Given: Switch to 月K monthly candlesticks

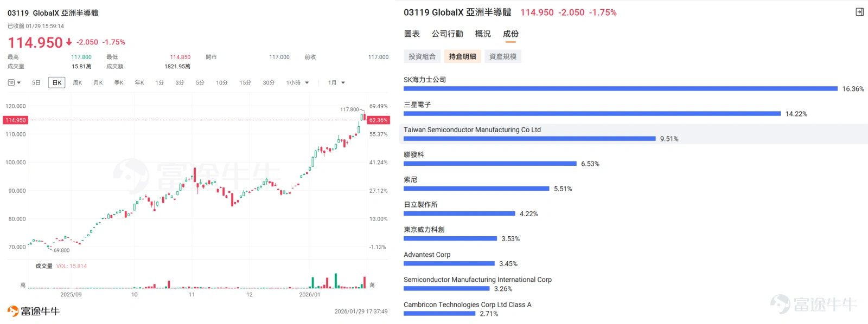Looking at the screenshot, I should tap(98, 83).
